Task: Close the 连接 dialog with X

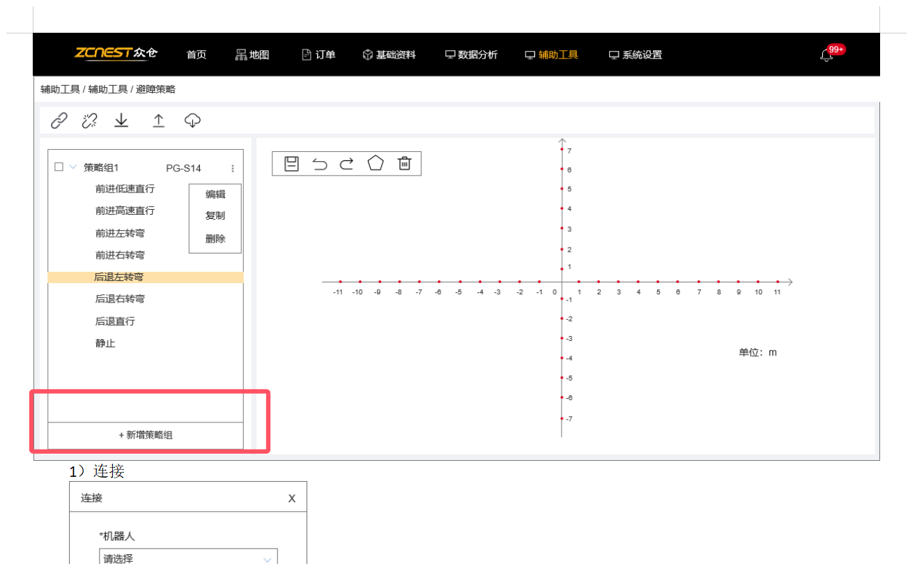Action: (x=292, y=498)
